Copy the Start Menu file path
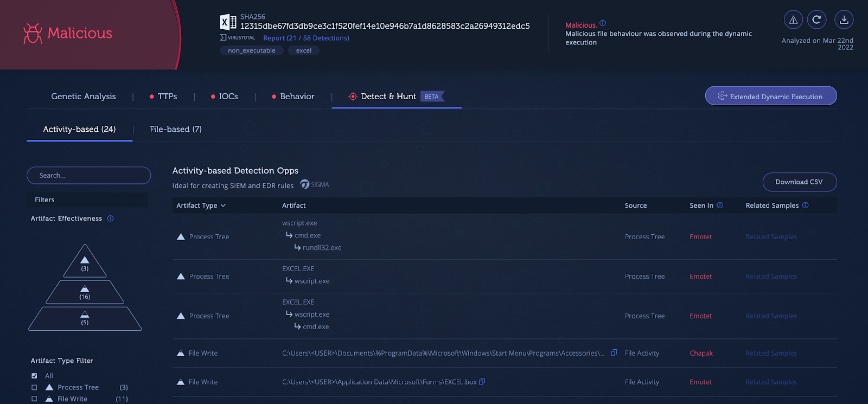Screen dimensions: 868x404 tap(614, 353)
